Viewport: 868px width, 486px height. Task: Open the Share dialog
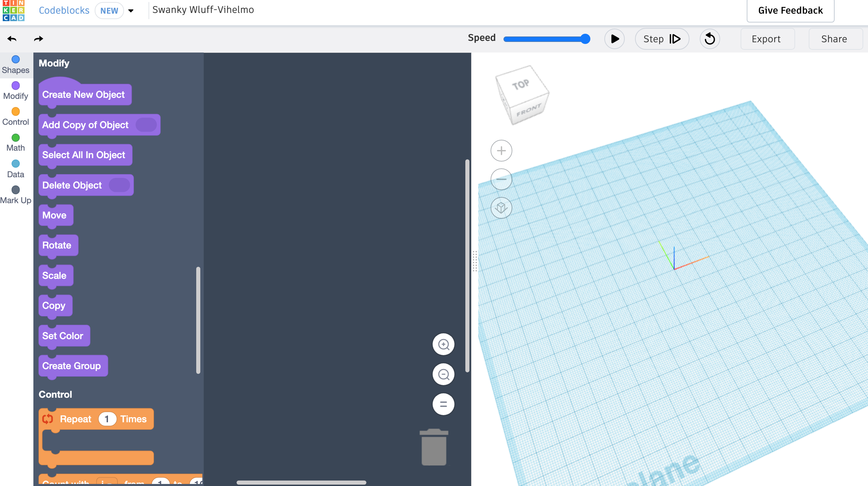coord(834,39)
